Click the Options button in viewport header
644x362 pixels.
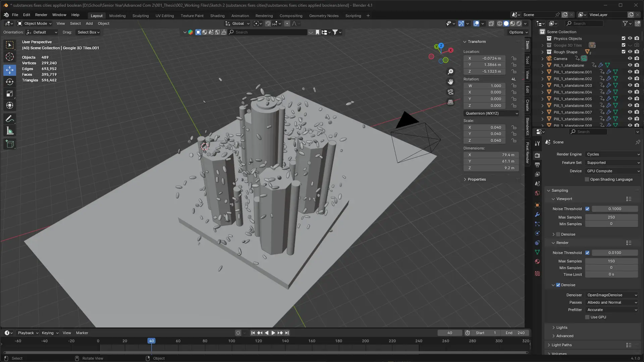(518, 32)
